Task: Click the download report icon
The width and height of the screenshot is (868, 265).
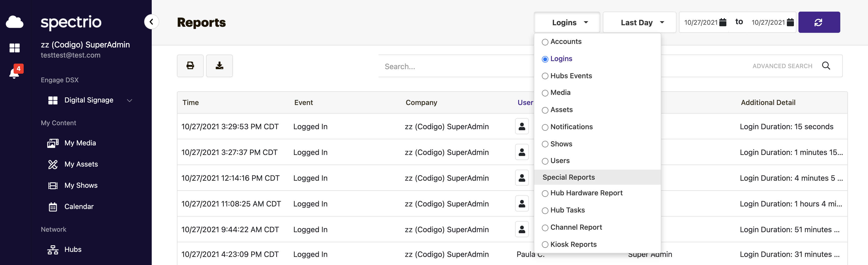Action: coord(219,65)
